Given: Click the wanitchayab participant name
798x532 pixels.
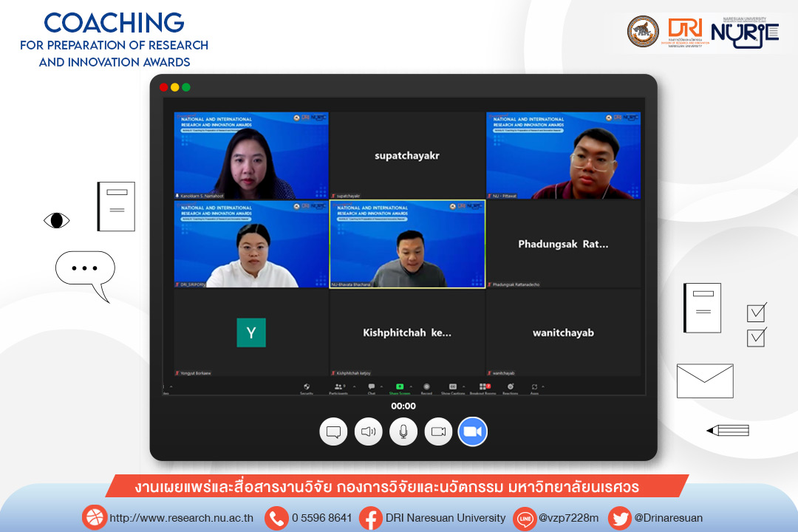Looking at the screenshot, I should pos(563,333).
